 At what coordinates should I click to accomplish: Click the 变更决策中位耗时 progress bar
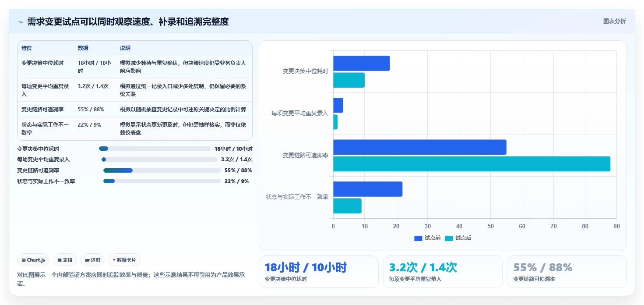click(155, 149)
